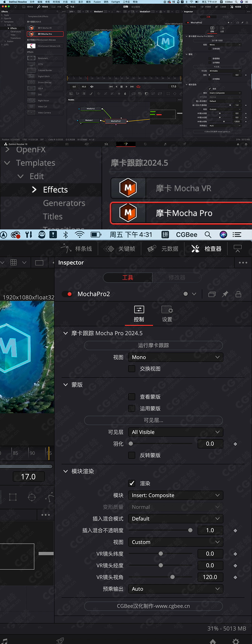Toggle the enlarged VR镜头视角 keyframe diamond
Image resolution: width=252 pixels, height=644 pixels.
pyautogui.click(x=235, y=577)
